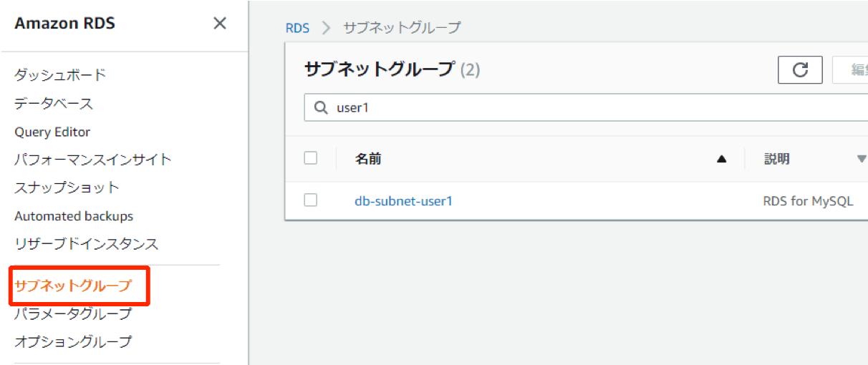Go to RDS breadcrumb link
This screenshot has height=365, width=868.
pos(297,28)
